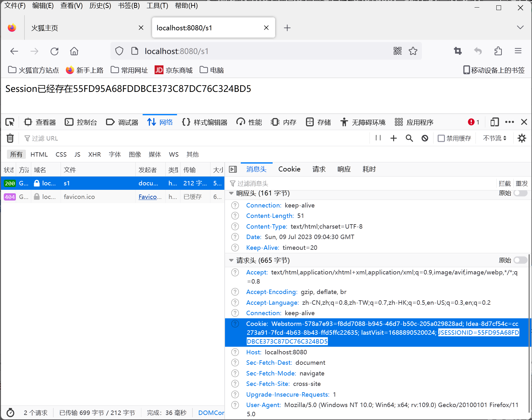Click the Favicon initiator link
Viewport: 532px width, 420px height.
tap(150, 197)
